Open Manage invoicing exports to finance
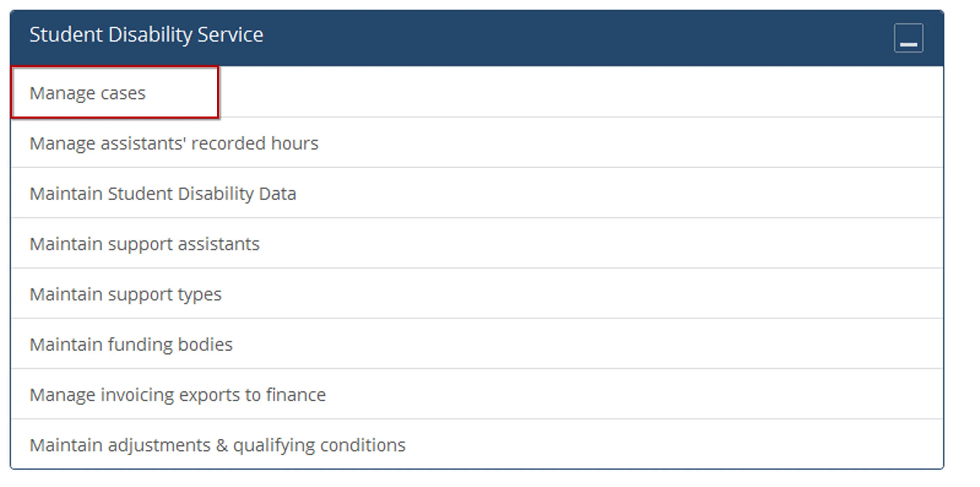980x487 pixels. [x=178, y=394]
